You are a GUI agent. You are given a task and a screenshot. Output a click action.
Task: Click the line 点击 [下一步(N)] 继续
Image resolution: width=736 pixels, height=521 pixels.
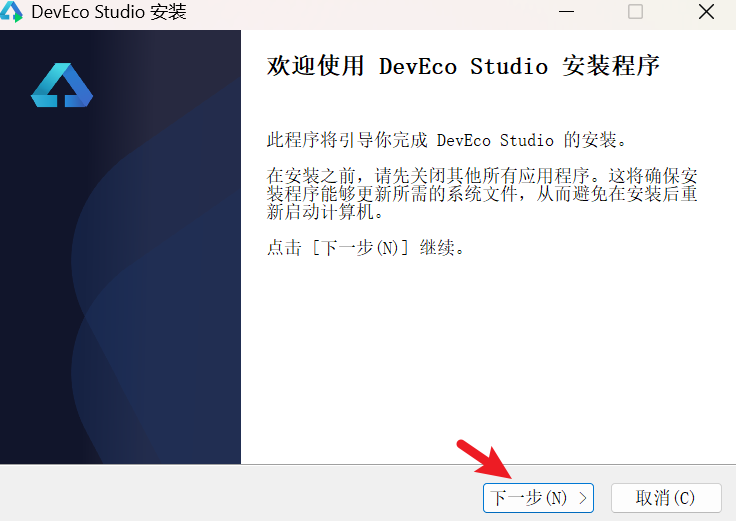tap(366, 247)
